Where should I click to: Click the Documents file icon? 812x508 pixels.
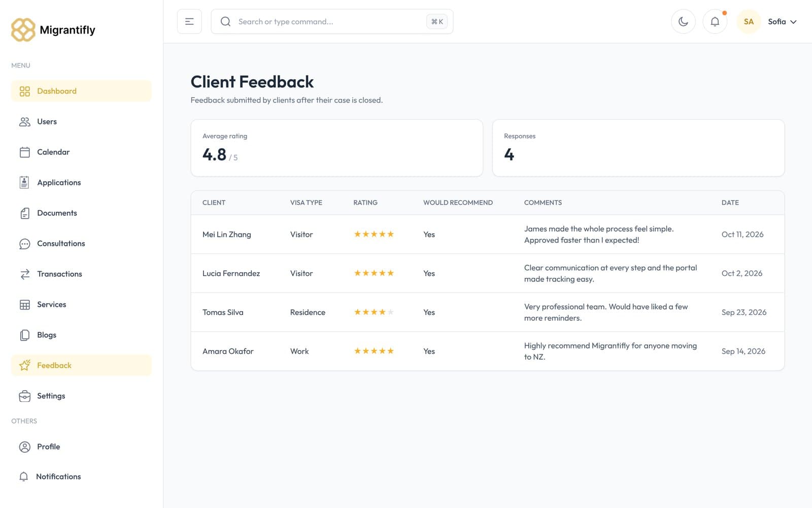point(24,213)
